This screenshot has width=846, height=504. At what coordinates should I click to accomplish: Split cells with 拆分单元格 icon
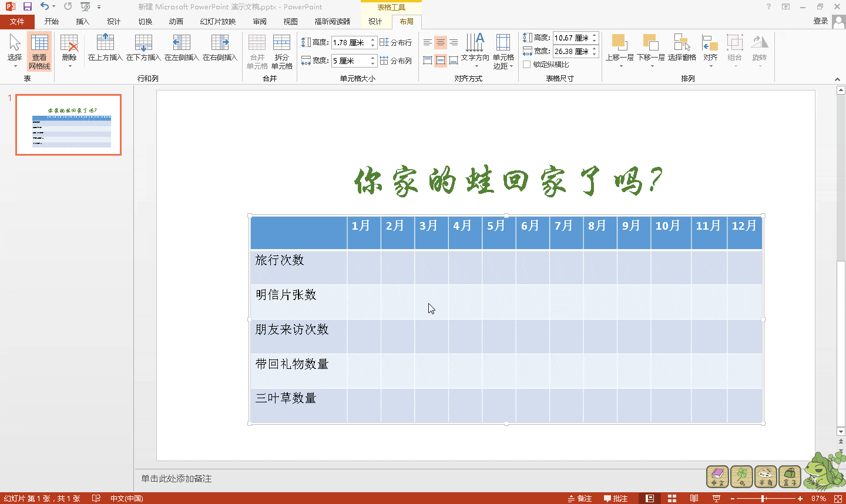pos(282,52)
